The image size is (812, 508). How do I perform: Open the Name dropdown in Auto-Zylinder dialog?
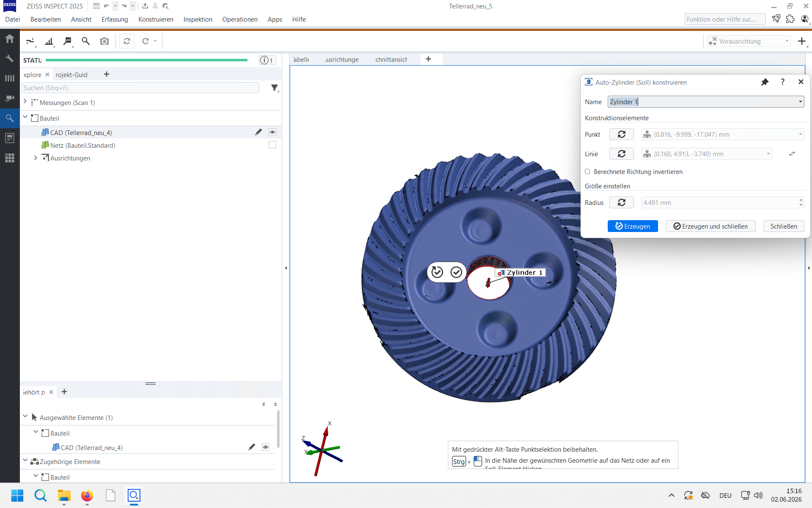coord(800,102)
